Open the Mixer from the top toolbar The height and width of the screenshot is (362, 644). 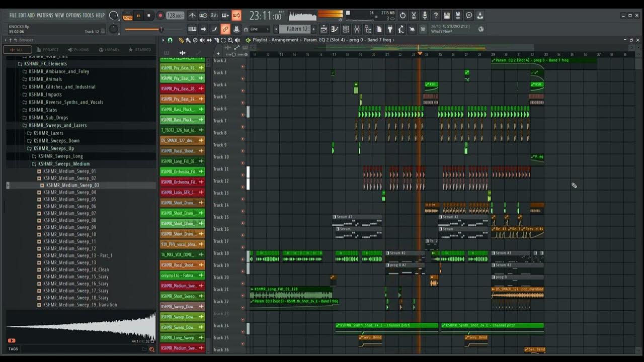[x=357, y=29]
